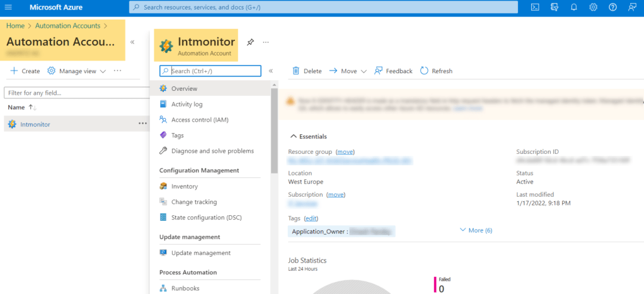The image size is (644, 294).
Task: Click the help question mark icon
Action: pyautogui.click(x=612, y=8)
